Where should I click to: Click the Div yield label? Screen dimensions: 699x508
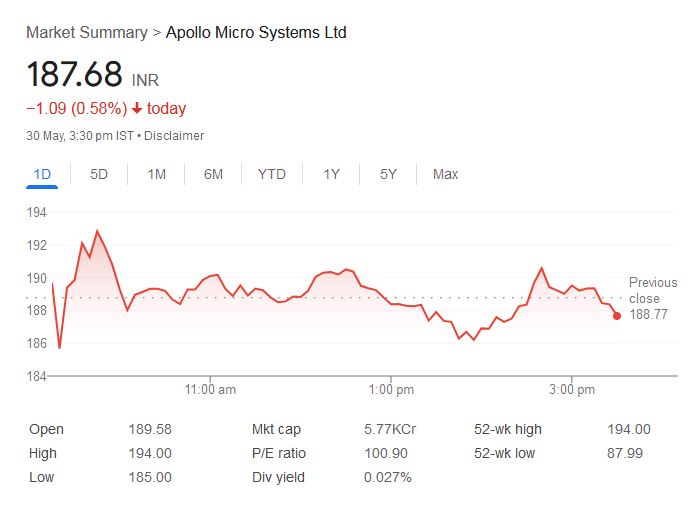(x=278, y=477)
